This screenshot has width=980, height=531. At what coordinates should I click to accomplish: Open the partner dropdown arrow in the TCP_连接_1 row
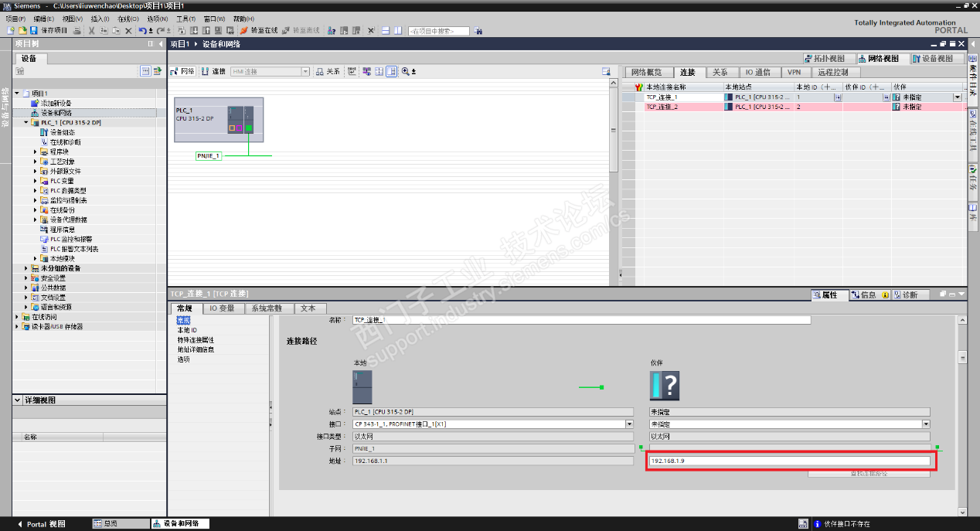(x=957, y=97)
